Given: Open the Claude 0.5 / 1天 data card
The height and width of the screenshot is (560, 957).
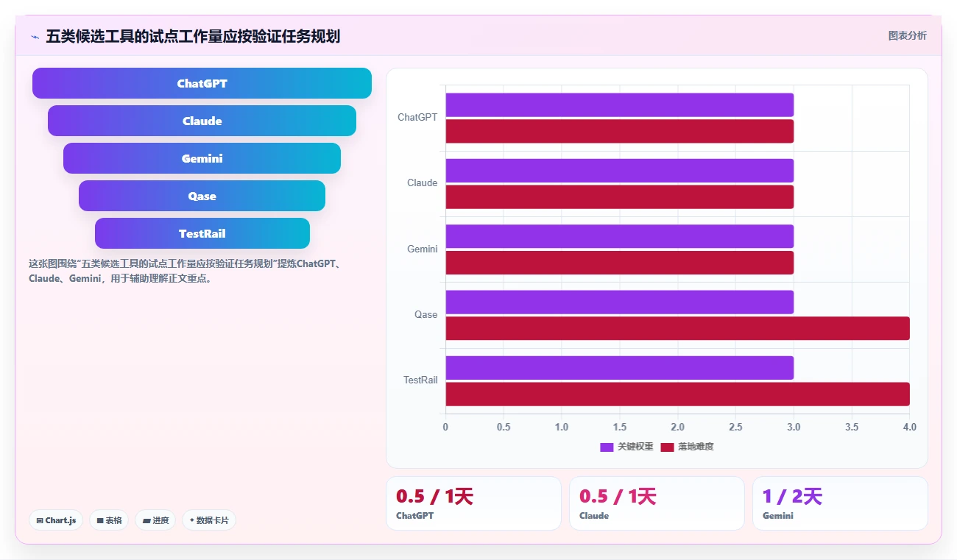Looking at the screenshot, I should pyautogui.click(x=657, y=503).
